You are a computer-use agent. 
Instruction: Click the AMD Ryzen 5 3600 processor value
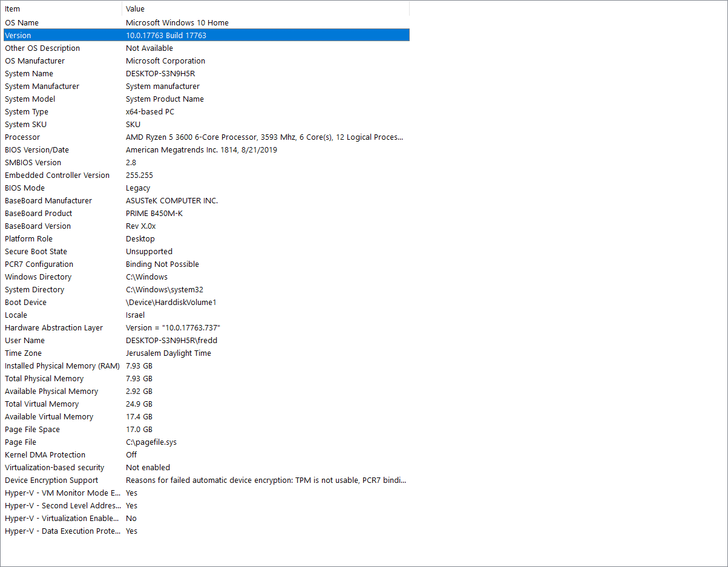(x=264, y=137)
